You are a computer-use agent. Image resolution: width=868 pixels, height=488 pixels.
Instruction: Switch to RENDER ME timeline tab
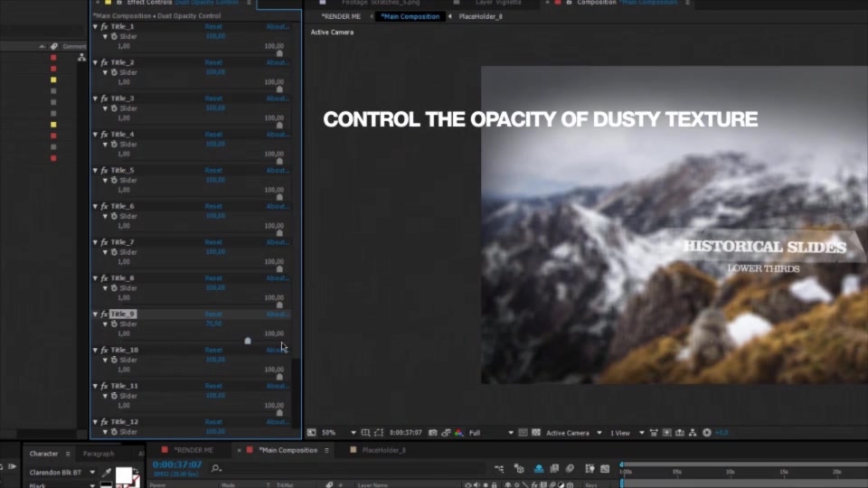point(193,450)
